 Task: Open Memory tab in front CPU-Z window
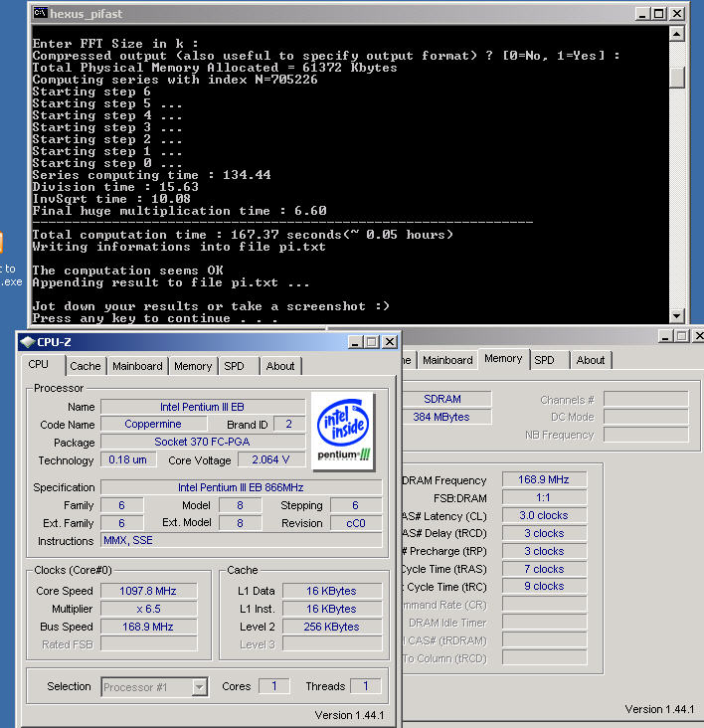(x=193, y=366)
